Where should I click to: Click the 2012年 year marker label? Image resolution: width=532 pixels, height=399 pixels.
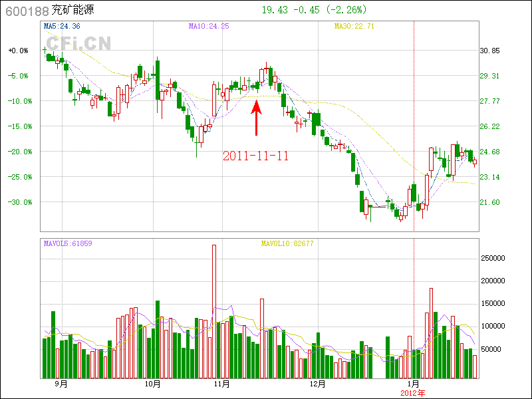412,393
